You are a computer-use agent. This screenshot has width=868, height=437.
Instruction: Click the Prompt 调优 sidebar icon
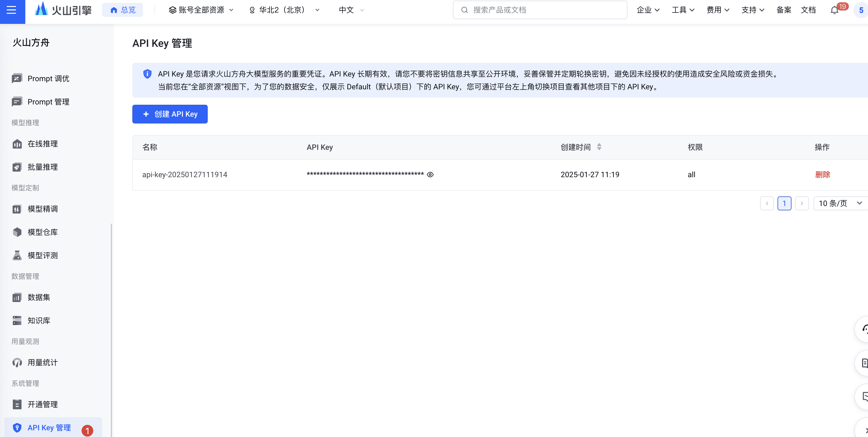(x=17, y=79)
